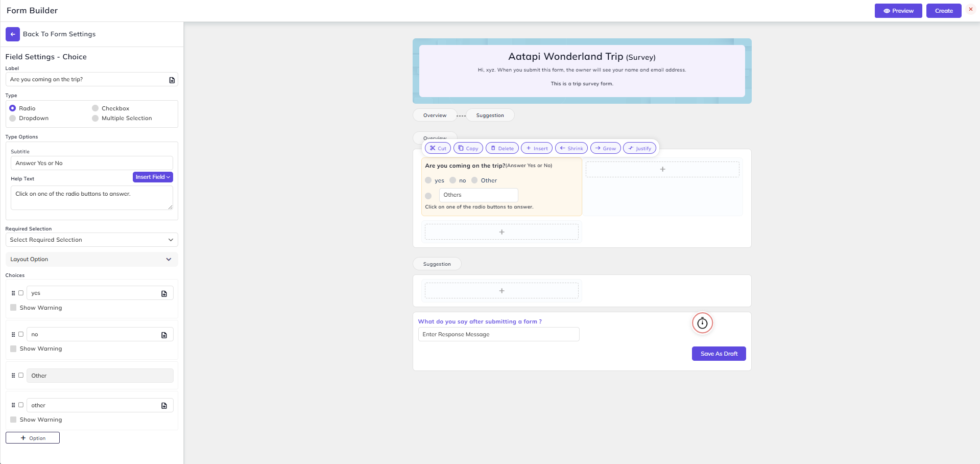The width and height of the screenshot is (980, 464).
Task: Click the Suggestion section label
Action: point(437,264)
